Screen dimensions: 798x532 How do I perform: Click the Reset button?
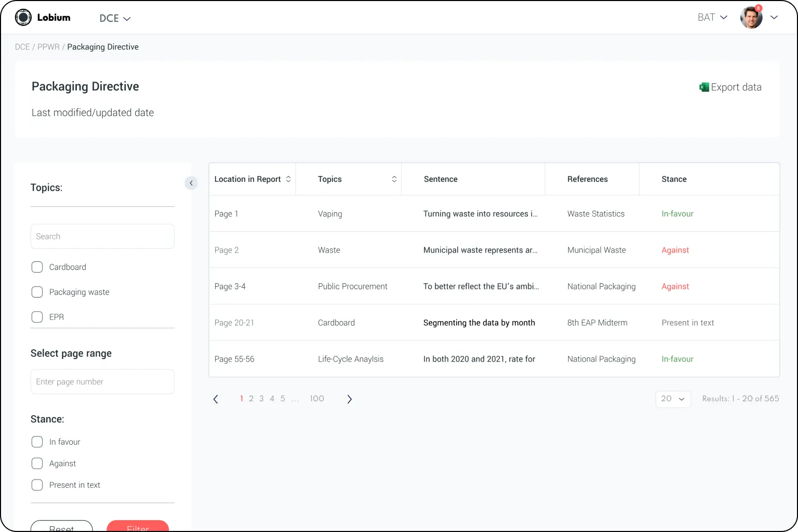point(62,527)
